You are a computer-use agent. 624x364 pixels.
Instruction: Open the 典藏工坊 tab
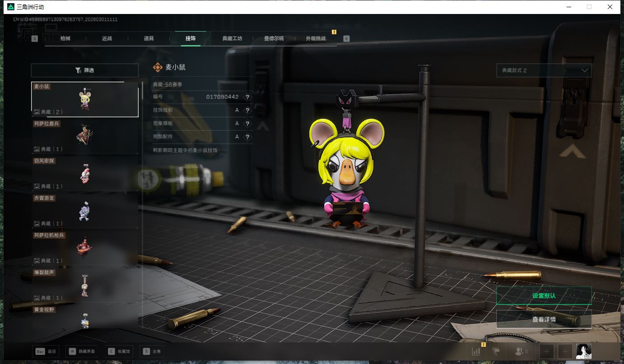(232, 38)
